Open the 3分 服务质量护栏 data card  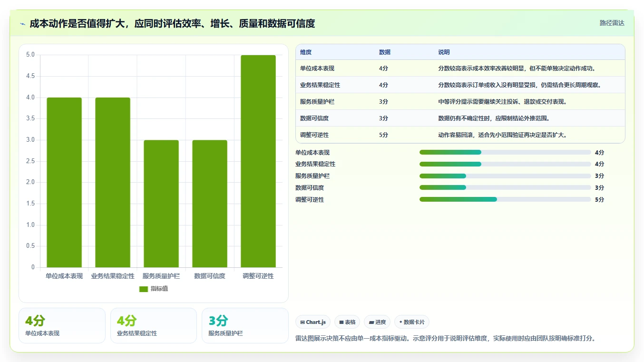pyautogui.click(x=245, y=325)
